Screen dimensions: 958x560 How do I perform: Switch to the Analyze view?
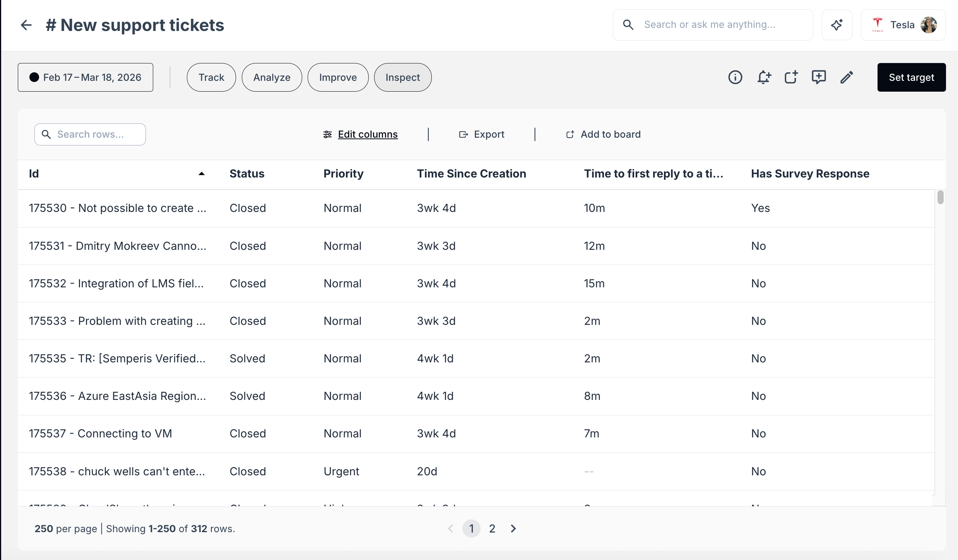pos(272,77)
